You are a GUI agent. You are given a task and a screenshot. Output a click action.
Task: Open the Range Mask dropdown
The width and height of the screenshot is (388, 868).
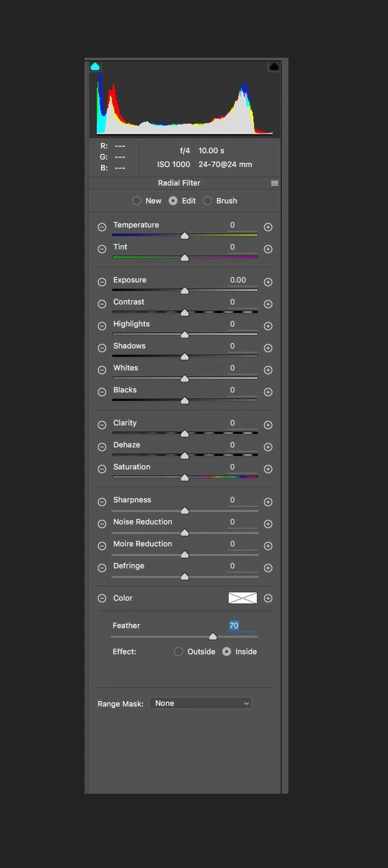201,703
